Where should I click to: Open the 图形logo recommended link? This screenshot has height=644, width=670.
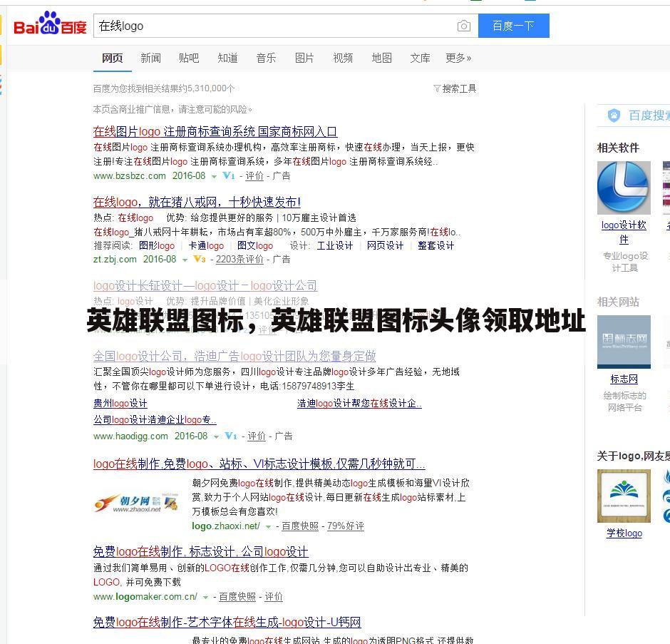pyautogui.click(x=157, y=245)
